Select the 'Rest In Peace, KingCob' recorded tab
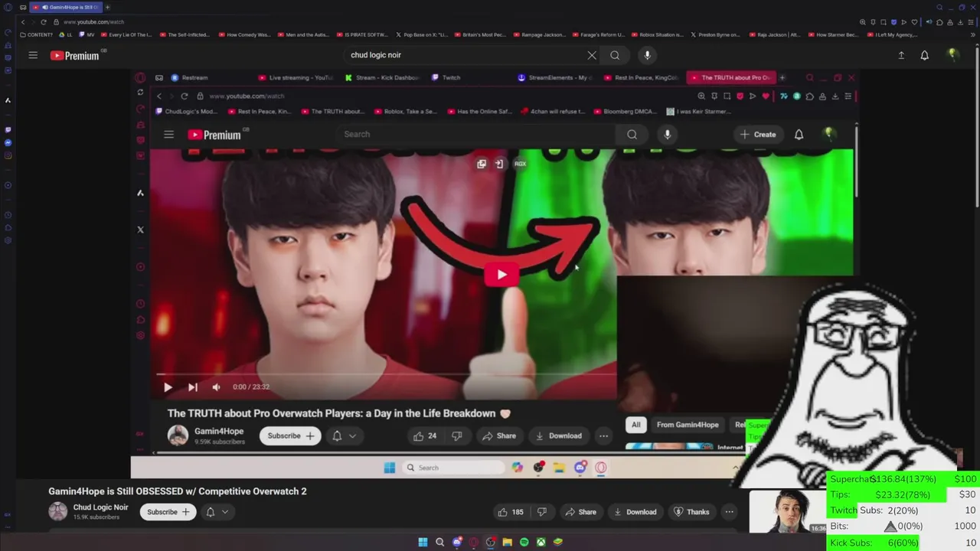 (642, 77)
